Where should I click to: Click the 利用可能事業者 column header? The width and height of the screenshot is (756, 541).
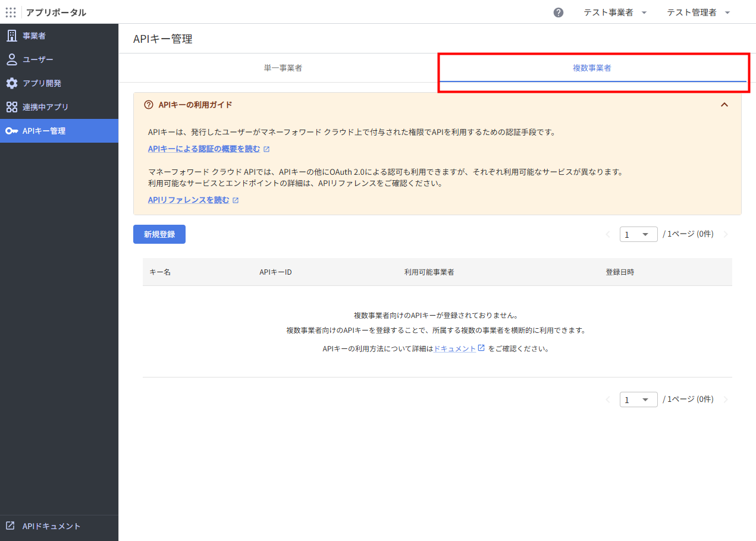429,272
